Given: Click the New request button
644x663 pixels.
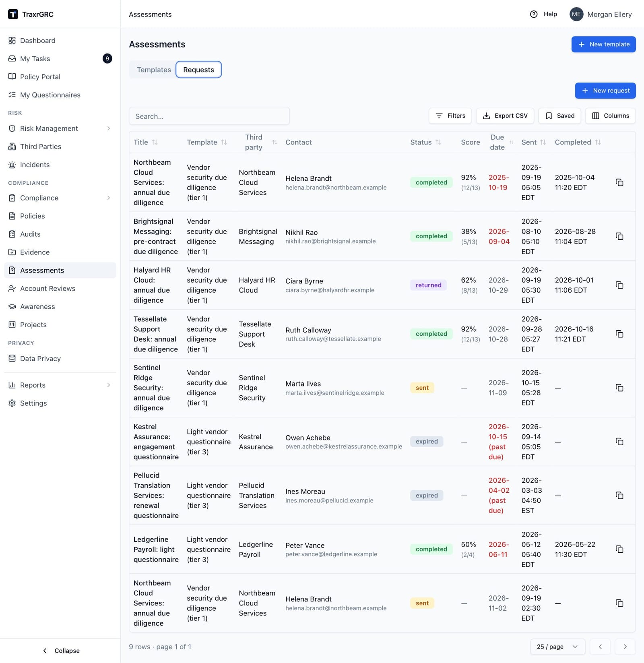Looking at the screenshot, I should pos(605,91).
